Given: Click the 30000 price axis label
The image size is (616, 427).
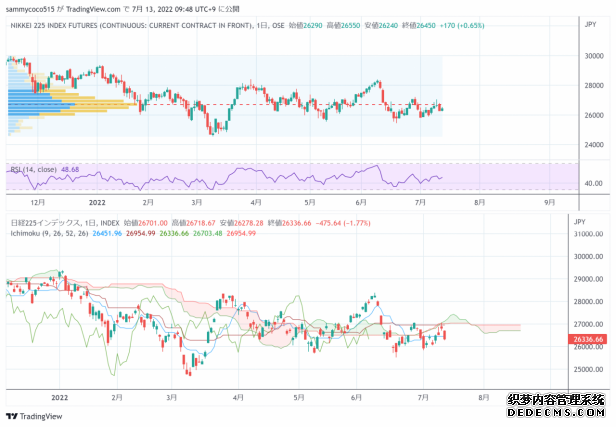Looking at the screenshot, I should [x=594, y=56].
